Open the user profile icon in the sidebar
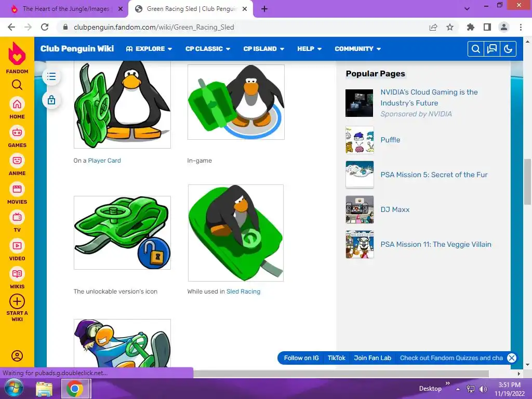Viewport: 532px width, 399px height. coord(17,356)
